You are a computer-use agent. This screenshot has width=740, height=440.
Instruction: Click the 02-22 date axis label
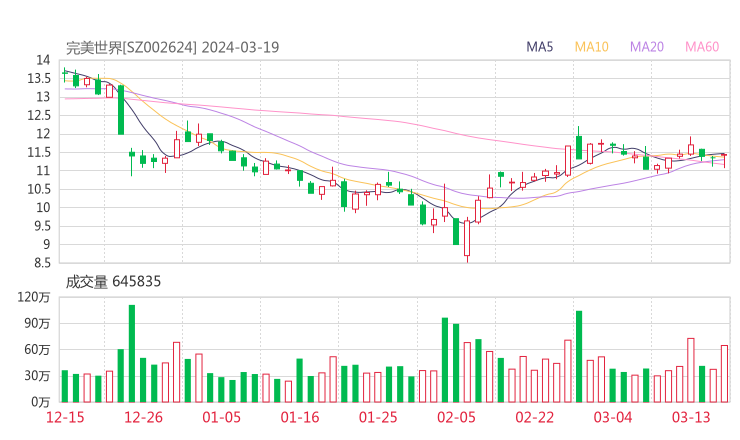pyautogui.click(x=534, y=417)
